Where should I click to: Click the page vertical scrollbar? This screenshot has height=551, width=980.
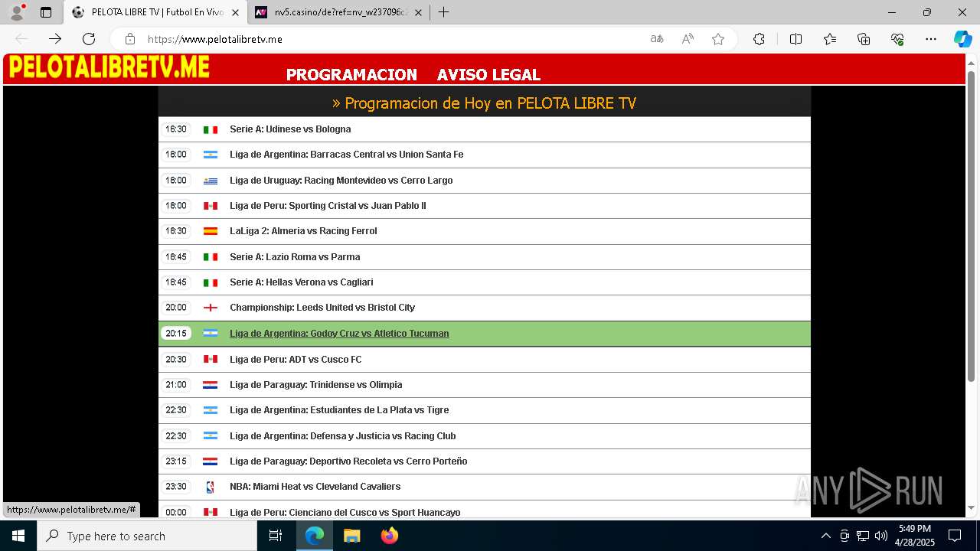coord(972,226)
